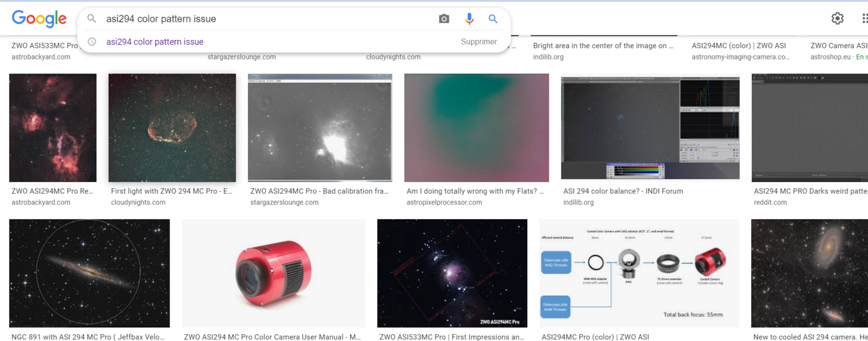The height and width of the screenshot is (341, 868).
Task: Click Supprimer to remove suggestion
Action: pos(479,42)
